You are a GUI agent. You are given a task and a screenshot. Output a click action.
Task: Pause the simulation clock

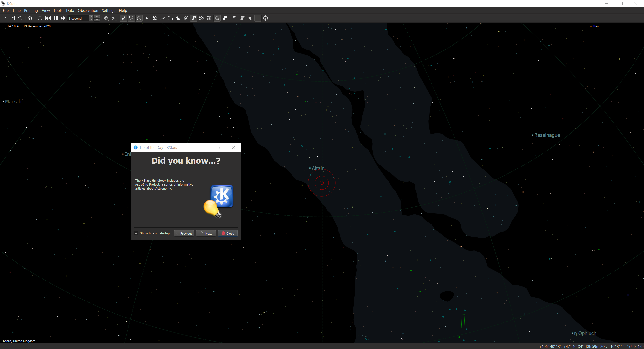pos(56,18)
